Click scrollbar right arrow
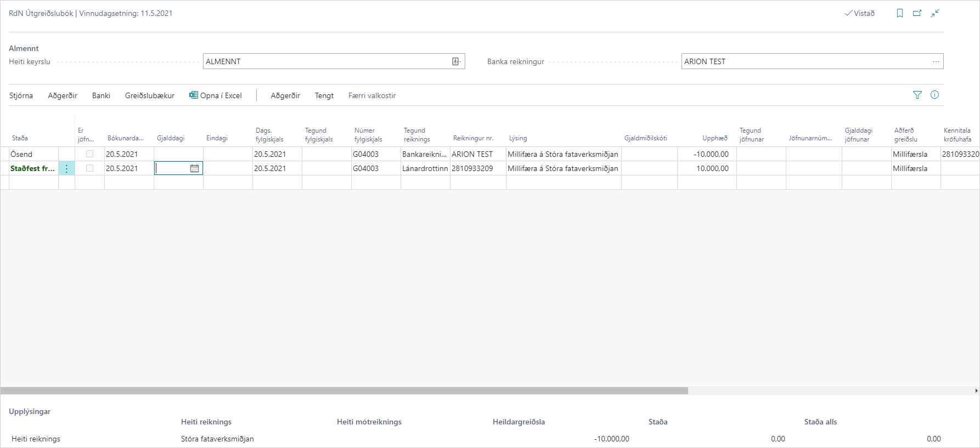The height and width of the screenshot is (448, 980). (x=976, y=391)
